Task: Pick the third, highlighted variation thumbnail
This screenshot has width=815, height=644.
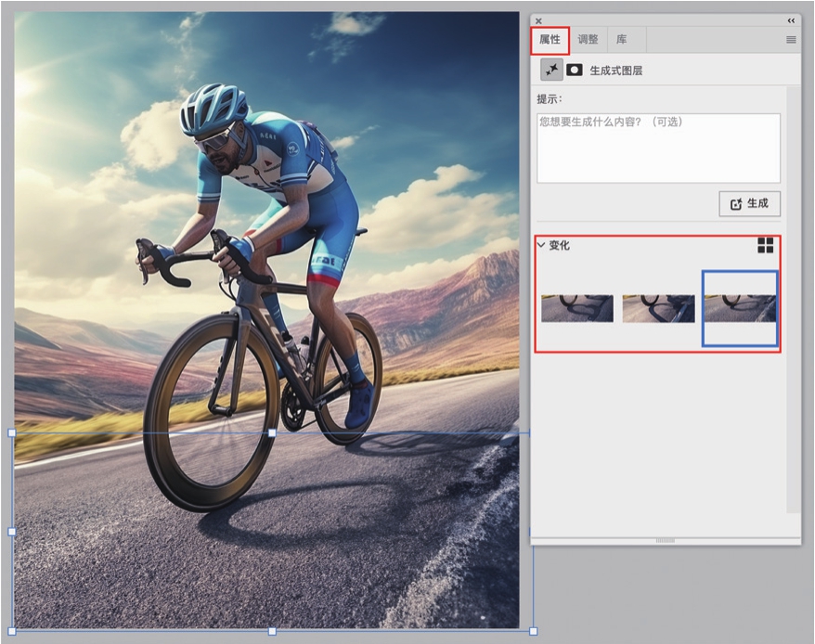Action: coord(739,308)
